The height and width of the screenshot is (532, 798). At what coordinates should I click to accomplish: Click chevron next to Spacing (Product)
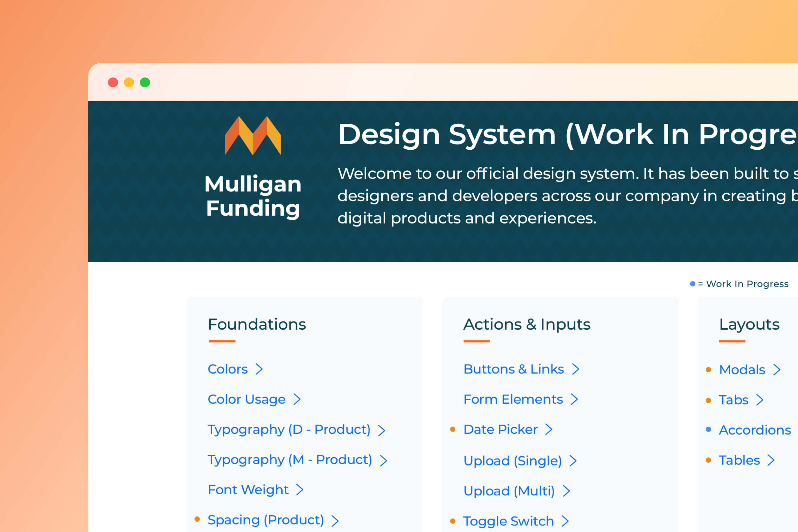(335, 521)
